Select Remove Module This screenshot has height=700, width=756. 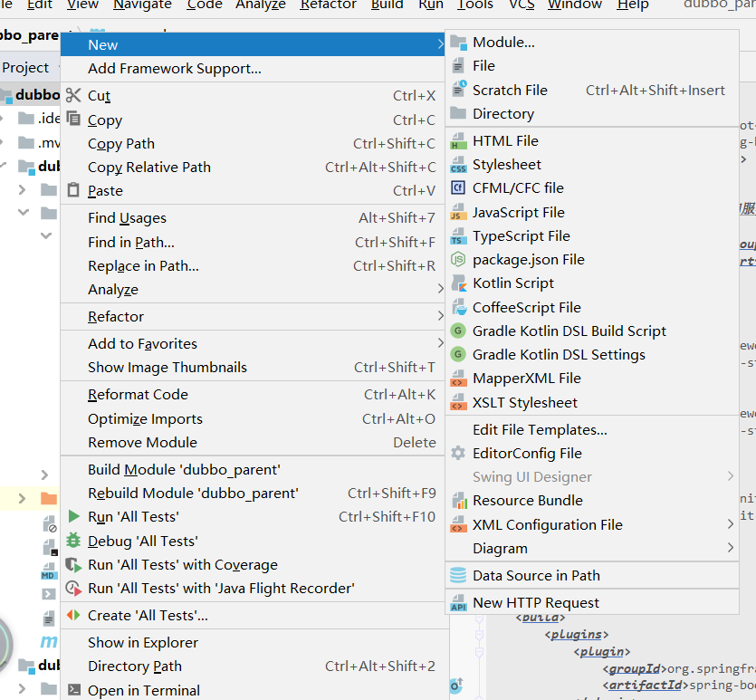tap(253, 443)
